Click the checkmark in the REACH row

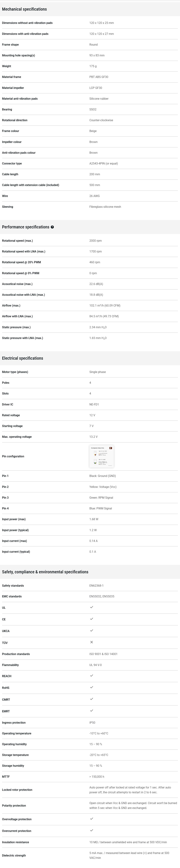point(91,676)
